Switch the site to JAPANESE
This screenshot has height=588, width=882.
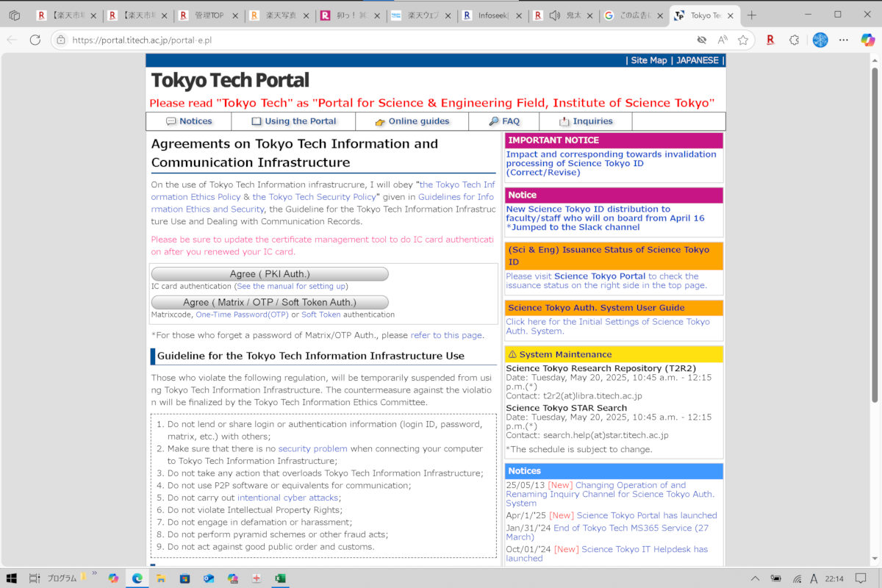coord(698,60)
